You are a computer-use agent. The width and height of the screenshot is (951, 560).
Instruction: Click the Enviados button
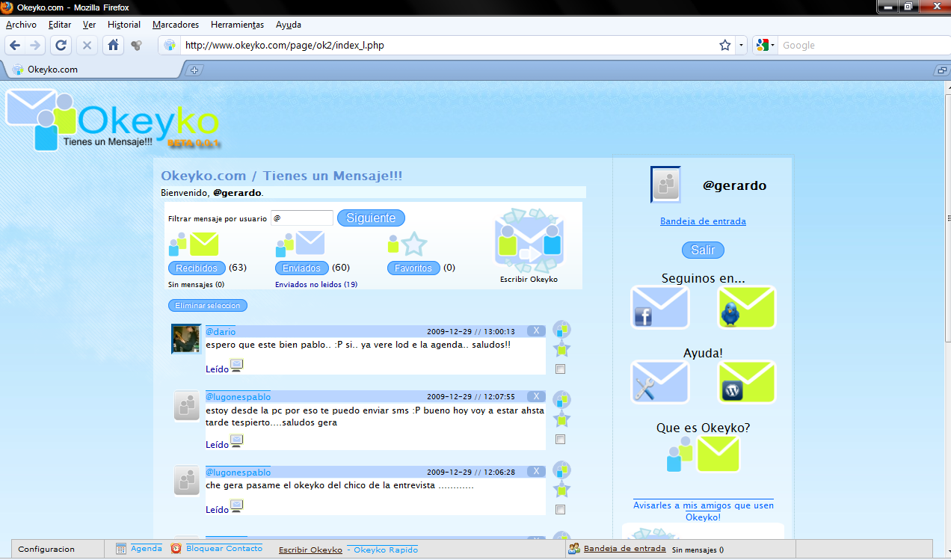point(302,268)
